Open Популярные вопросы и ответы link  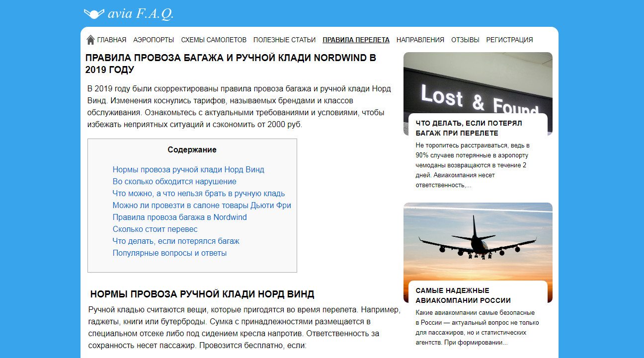click(x=169, y=253)
